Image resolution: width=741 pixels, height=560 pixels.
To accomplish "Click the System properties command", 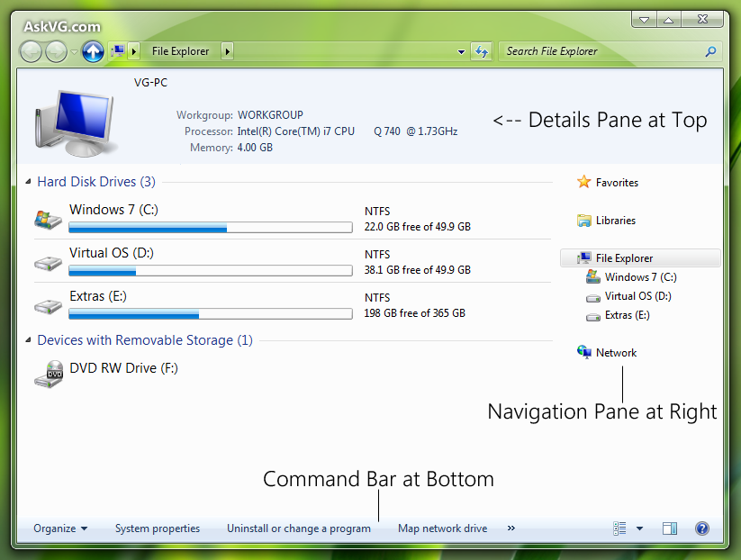I will [x=158, y=528].
